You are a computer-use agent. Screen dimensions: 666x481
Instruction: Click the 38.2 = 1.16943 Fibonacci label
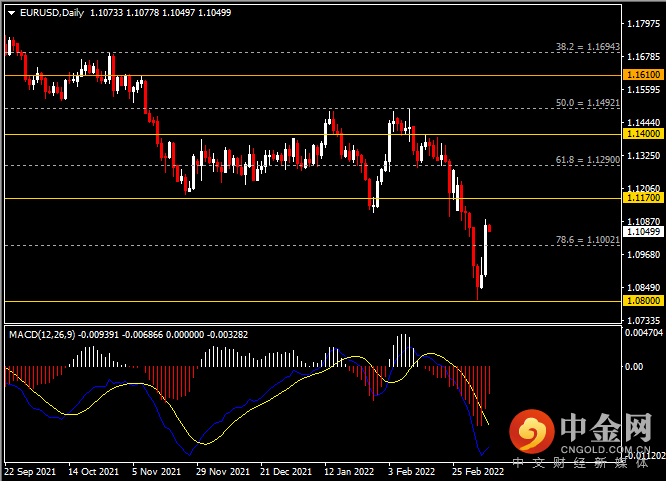coord(586,47)
